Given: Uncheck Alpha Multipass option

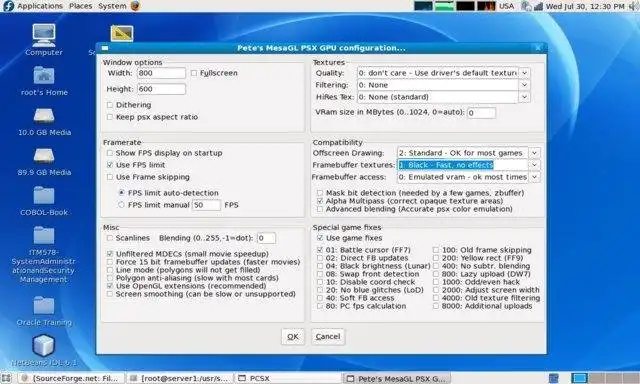Looking at the screenshot, I should click(320, 201).
